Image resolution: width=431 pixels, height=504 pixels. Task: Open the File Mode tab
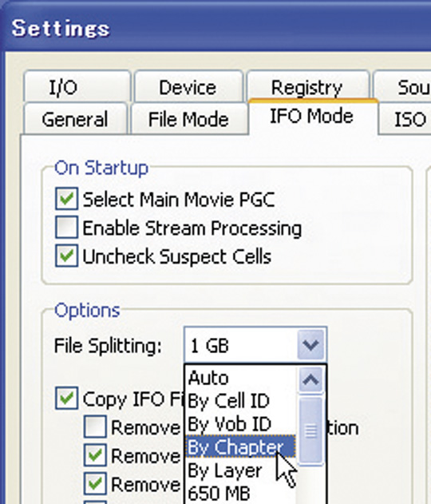pos(189,119)
